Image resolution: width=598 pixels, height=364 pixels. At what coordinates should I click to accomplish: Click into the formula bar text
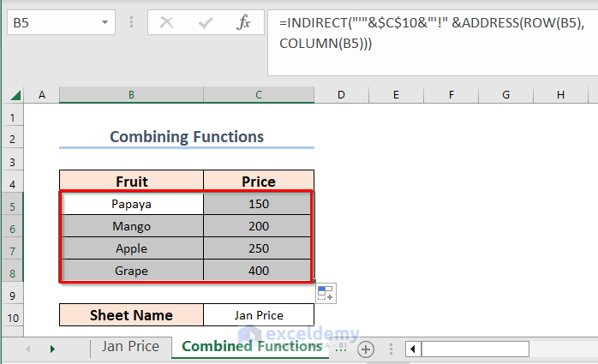[428, 34]
